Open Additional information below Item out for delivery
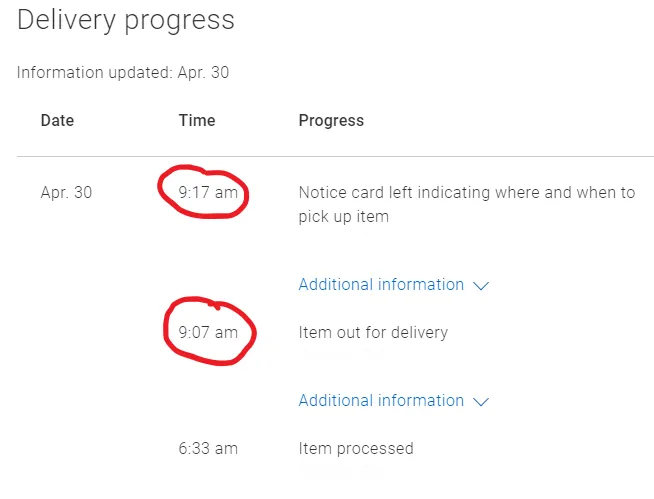Image resolution: width=654 pixels, height=499 pixels. click(x=381, y=401)
